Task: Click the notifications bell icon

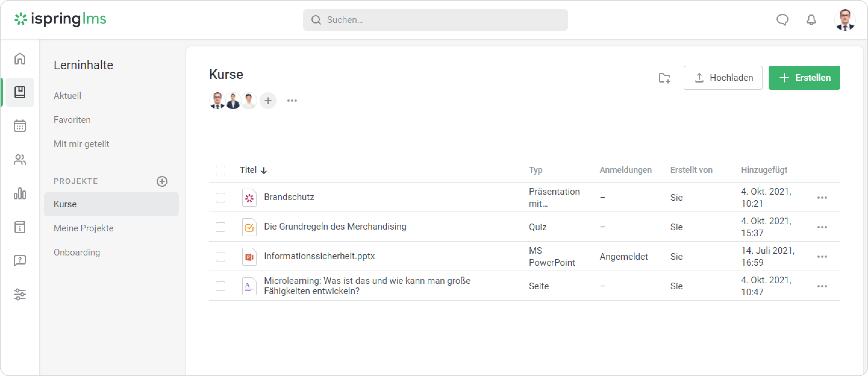Action: coord(811,20)
